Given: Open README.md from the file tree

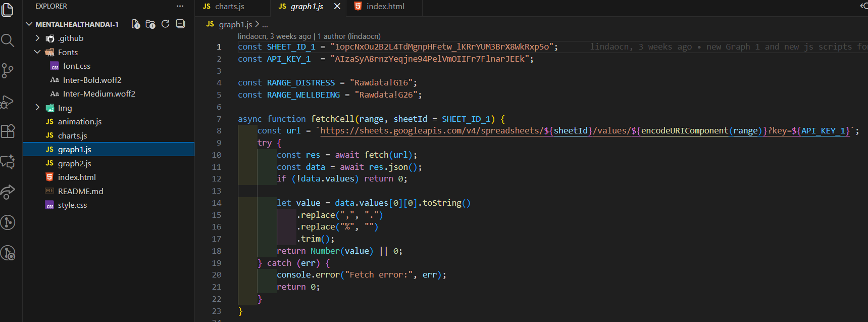Looking at the screenshot, I should coord(80,192).
